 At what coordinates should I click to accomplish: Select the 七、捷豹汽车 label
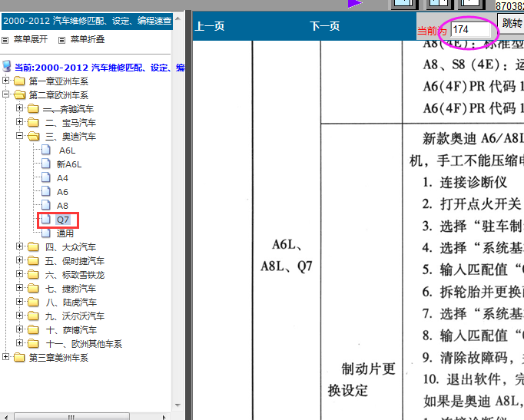coord(71,289)
